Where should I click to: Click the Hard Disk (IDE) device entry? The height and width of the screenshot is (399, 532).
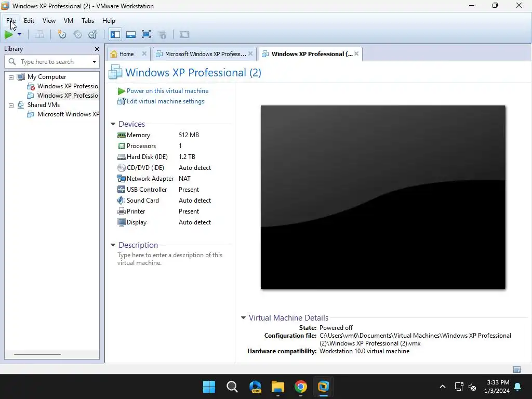[x=147, y=157]
